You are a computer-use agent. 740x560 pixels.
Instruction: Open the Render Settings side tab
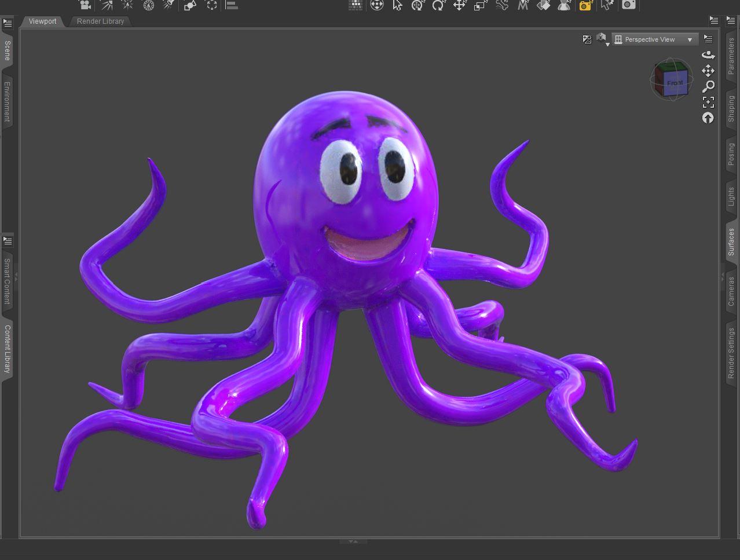(x=731, y=353)
